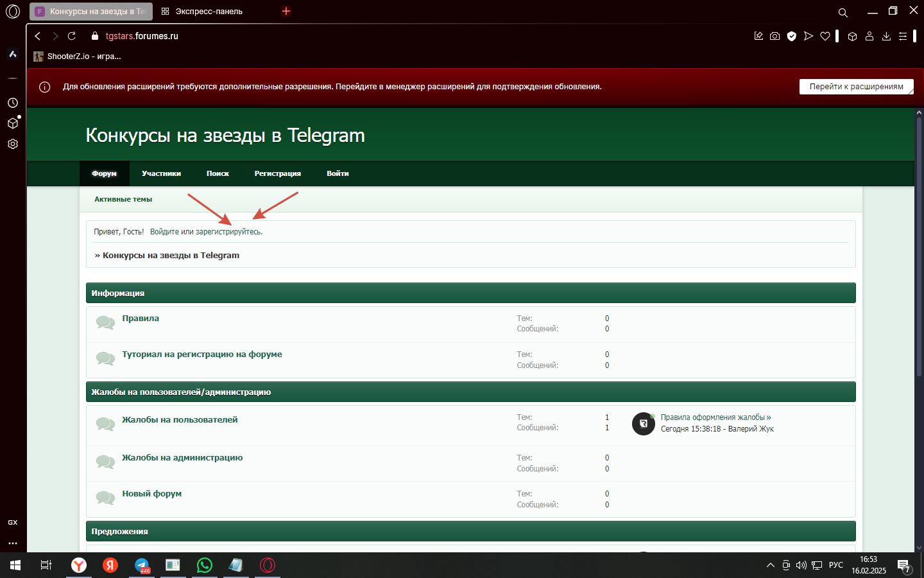The image size is (924, 578).
Task: Click the speech-bubble icon beside Жалобы на администрацию
Action: [x=105, y=461]
